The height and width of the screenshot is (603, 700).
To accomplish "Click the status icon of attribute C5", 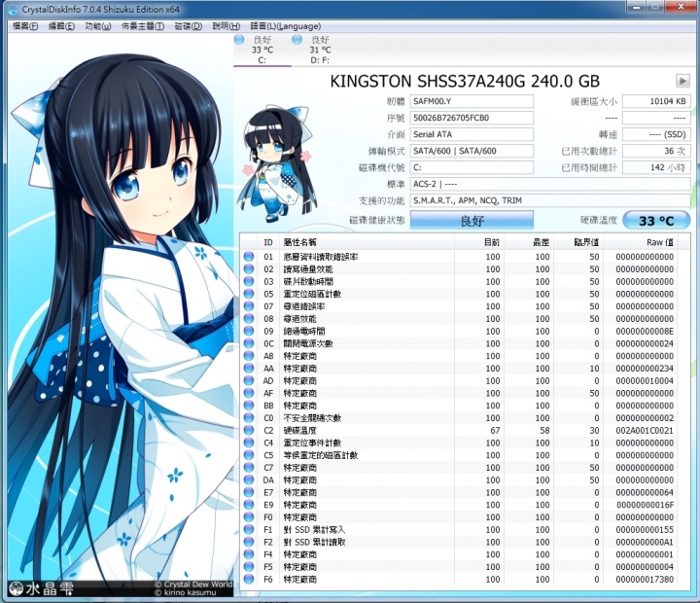I will pos(249,455).
